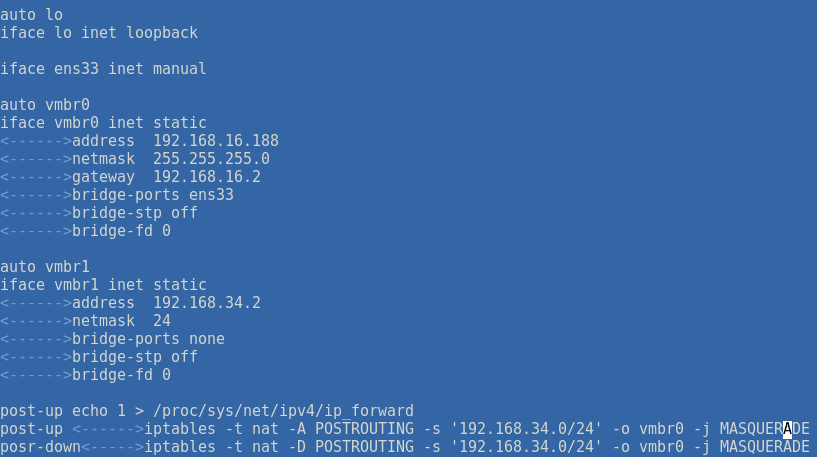Click the '-A' flag in the iptables line

pos(297,428)
